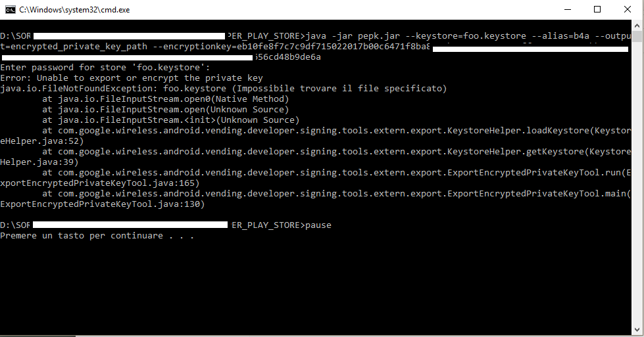Click the 'KeystoreHelper.loadKeystore' stack trace line

[x=337, y=131]
